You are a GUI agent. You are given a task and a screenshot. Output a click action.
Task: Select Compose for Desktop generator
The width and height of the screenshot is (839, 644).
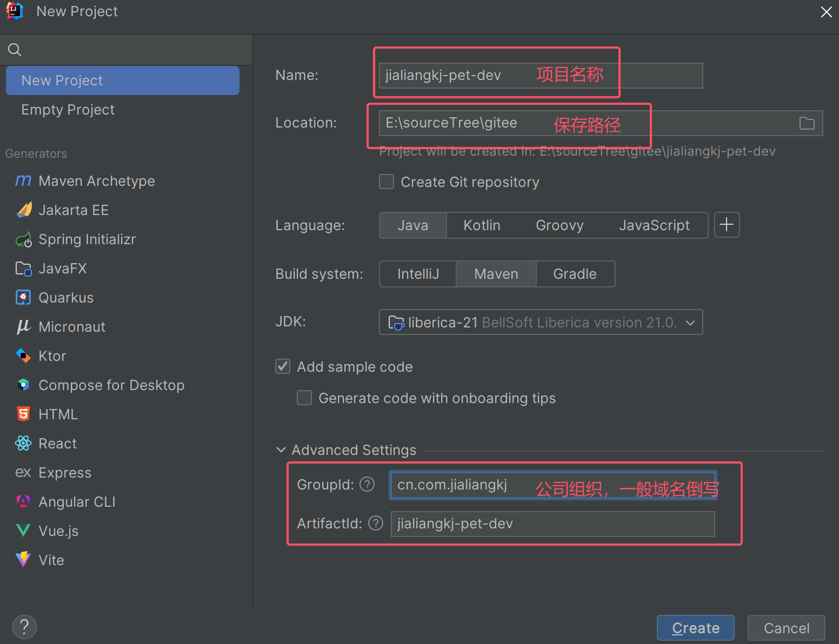click(x=111, y=385)
